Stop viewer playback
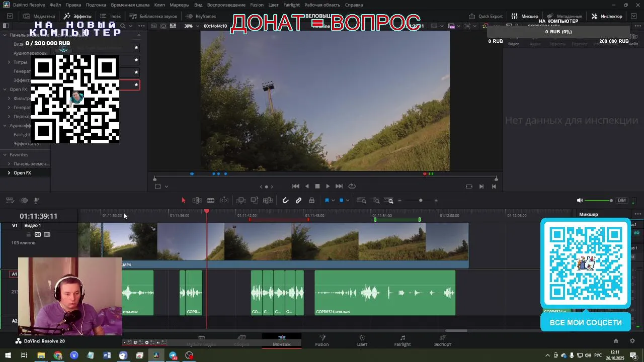The height and width of the screenshot is (362, 644). tap(317, 186)
